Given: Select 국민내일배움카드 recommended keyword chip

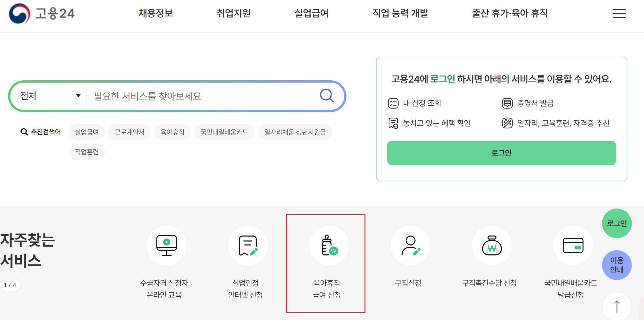Looking at the screenshot, I should (x=224, y=132).
